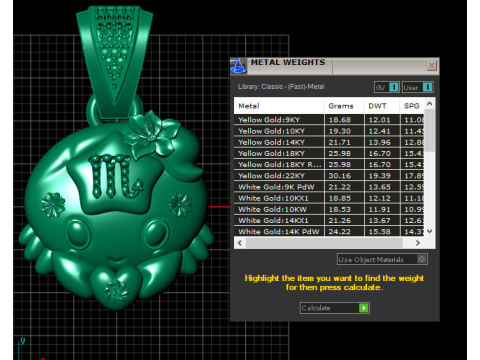Select the Yellow Gold:18KY R... row
The image size is (480, 360).
(329, 164)
